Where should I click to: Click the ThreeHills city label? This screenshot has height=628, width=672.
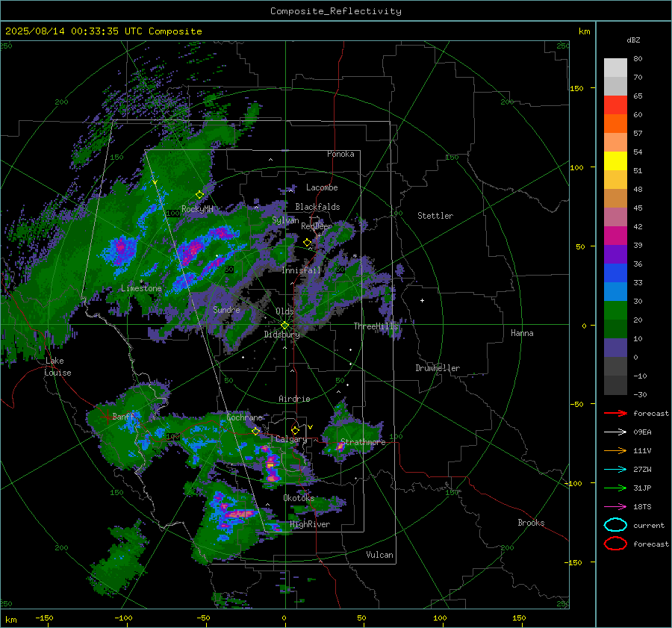(x=376, y=326)
